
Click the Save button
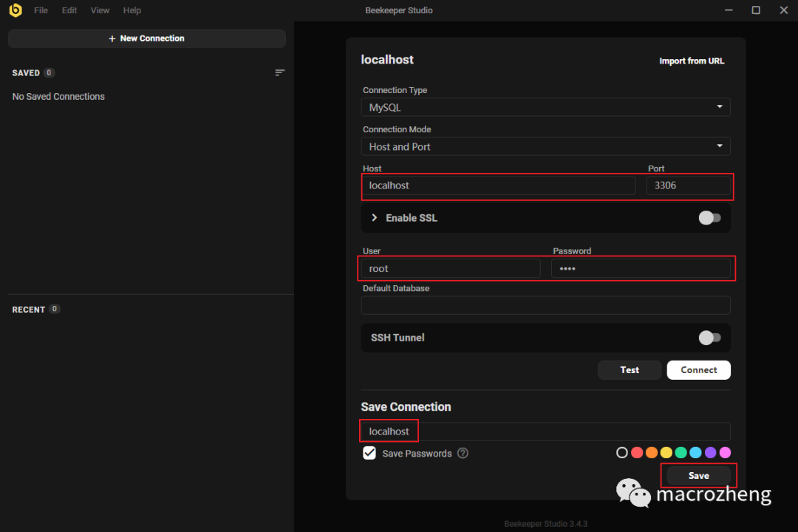pos(699,476)
